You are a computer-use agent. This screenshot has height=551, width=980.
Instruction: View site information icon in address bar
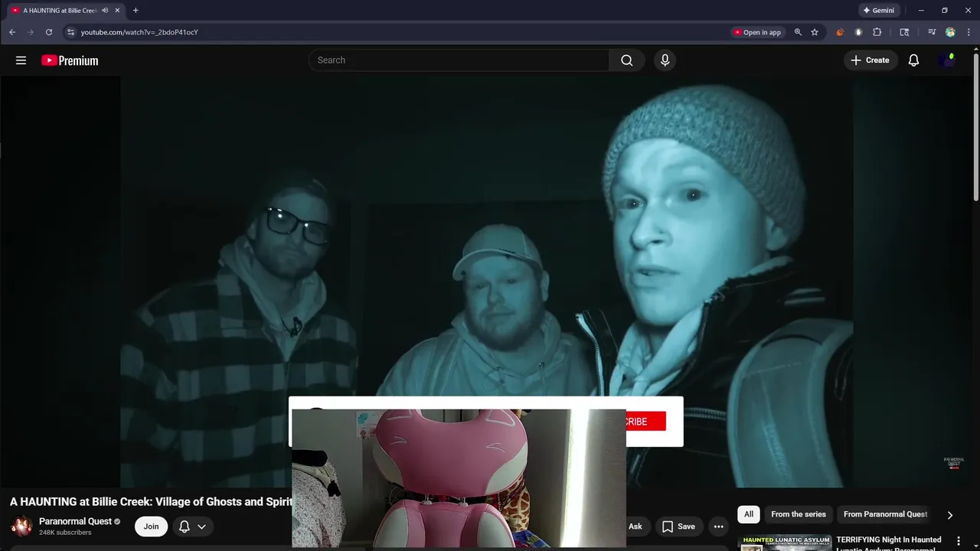(70, 32)
